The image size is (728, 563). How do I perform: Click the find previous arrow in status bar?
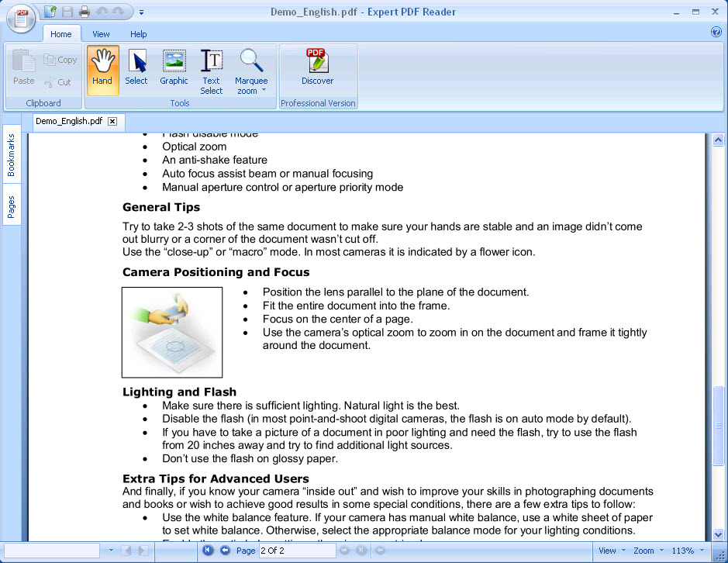[x=127, y=551]
